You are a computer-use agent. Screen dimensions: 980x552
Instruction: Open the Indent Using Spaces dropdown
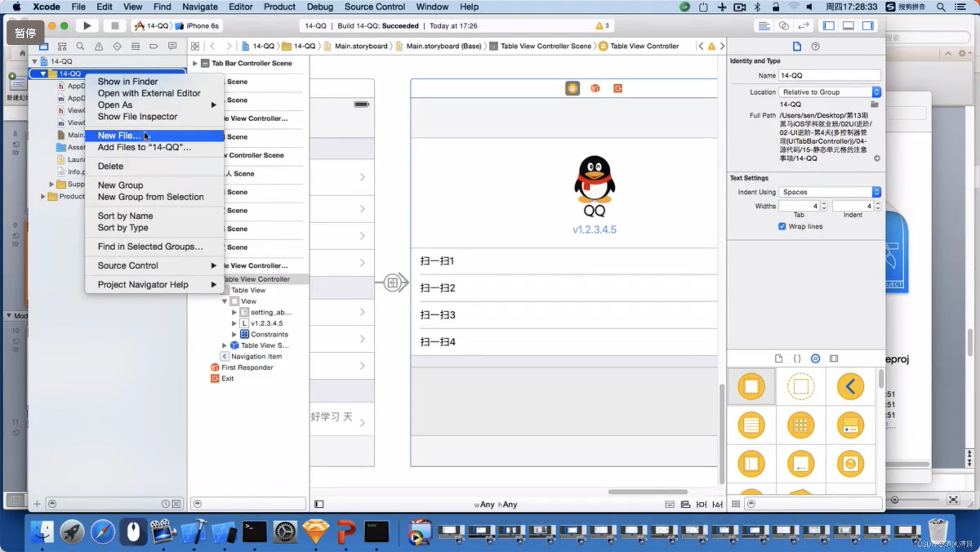830,192
